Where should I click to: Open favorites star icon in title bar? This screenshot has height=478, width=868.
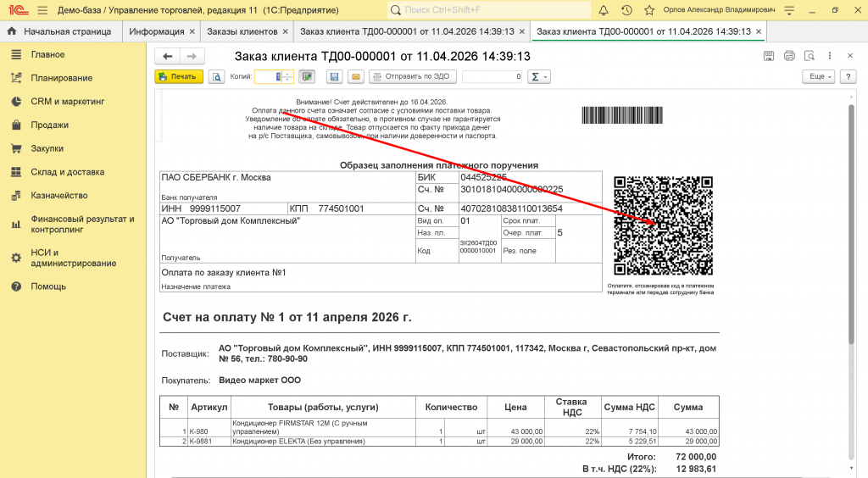[x=648, y=10]
